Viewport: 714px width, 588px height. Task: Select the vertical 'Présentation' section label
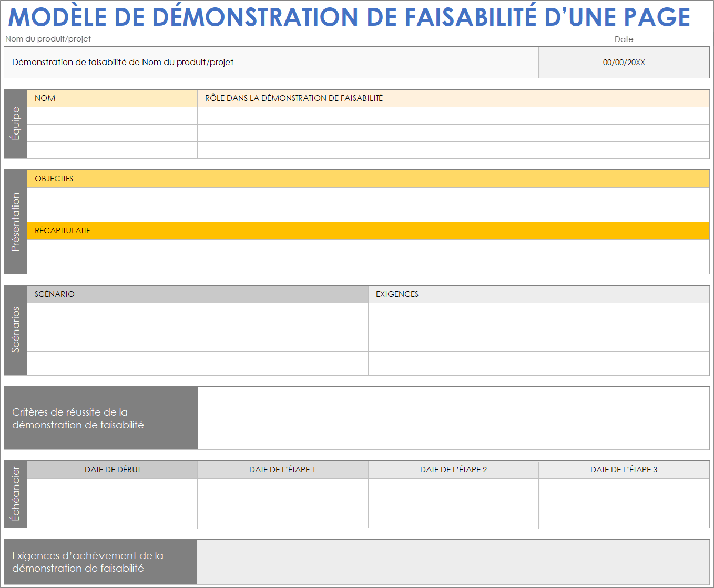coord(15,222)
